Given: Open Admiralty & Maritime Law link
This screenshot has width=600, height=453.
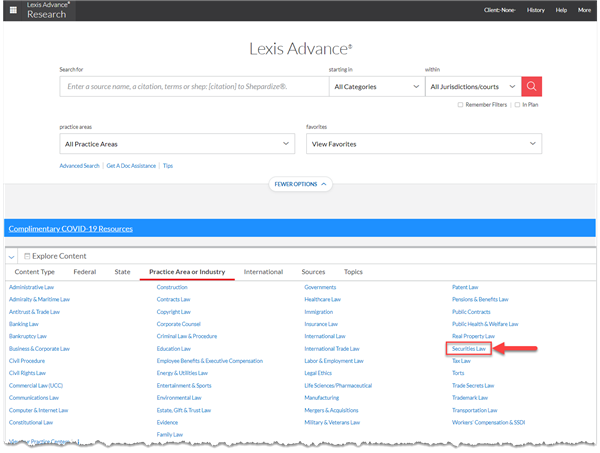Looking at the screenshot, I should [x=39, y=300].
